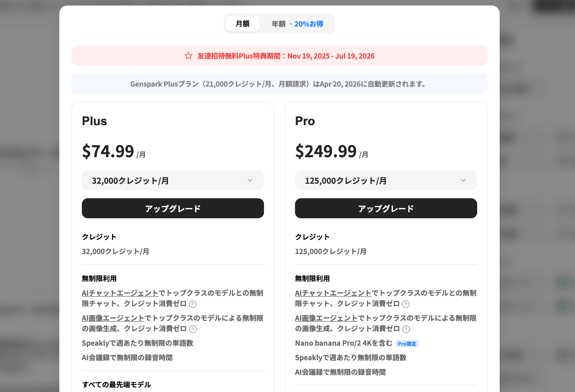Open the Pro 125,000 credits dropdown

pos(386,180)
